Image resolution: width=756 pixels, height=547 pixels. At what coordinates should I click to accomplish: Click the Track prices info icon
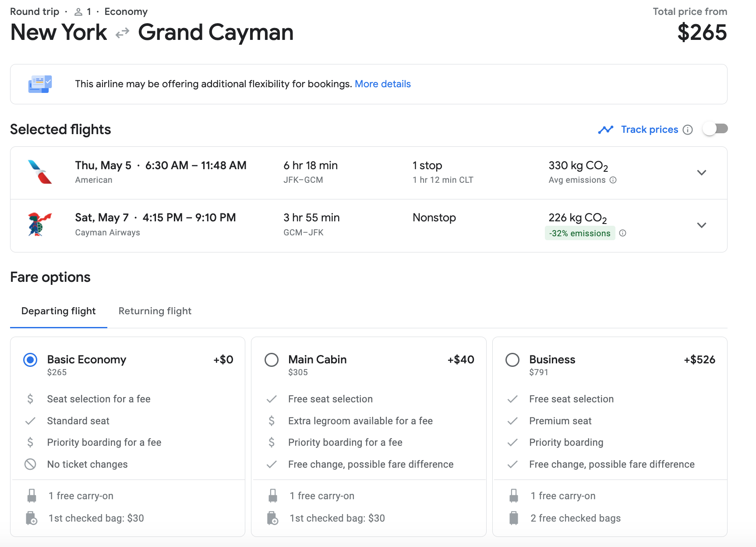coord(688,130)
